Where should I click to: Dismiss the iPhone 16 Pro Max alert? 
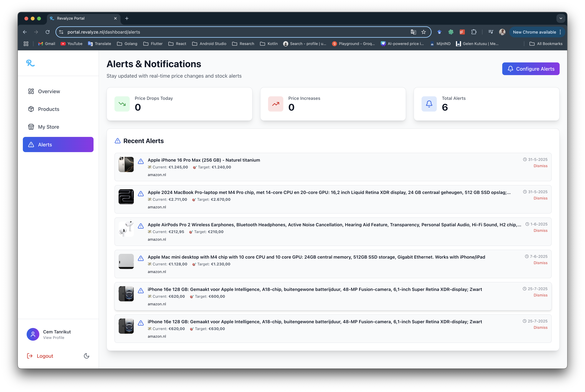click(x=540, y=166)
